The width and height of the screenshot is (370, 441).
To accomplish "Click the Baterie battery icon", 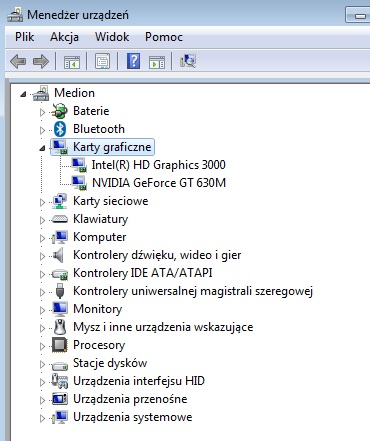I will (x=59, y=111).
